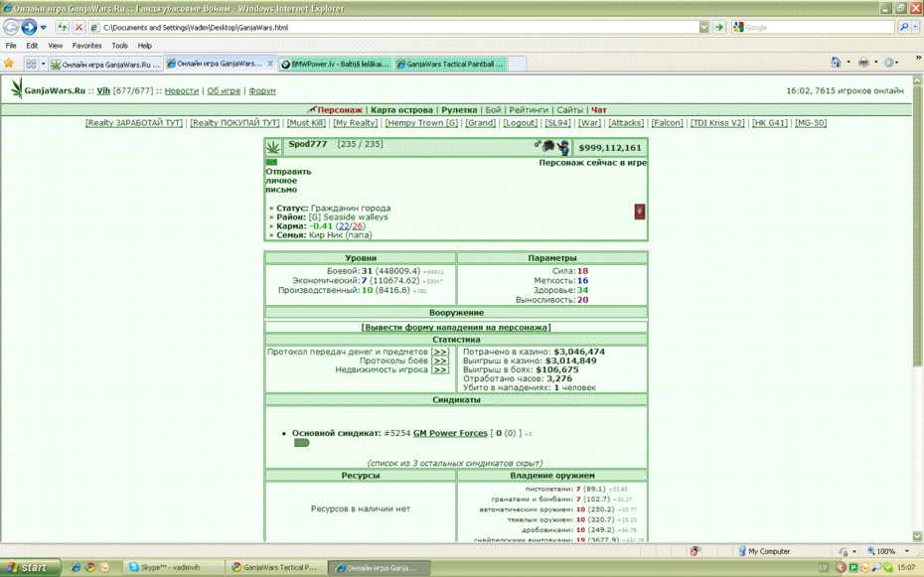Open the Windows Start button

click(31, 568)
